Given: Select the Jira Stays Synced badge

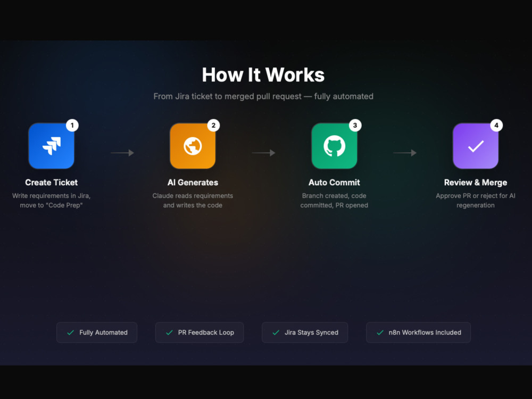Looking at the screenshot, I should click(x=305, y=332).
